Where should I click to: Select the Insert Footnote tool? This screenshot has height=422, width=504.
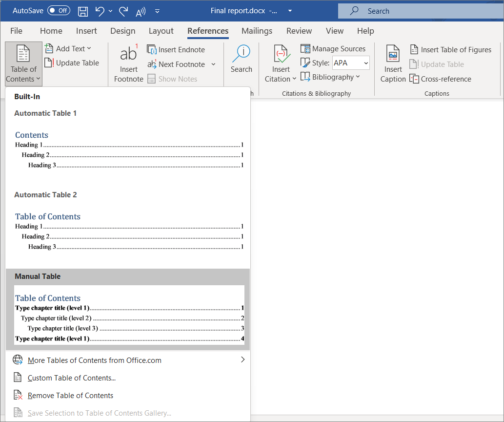[128, 63]
